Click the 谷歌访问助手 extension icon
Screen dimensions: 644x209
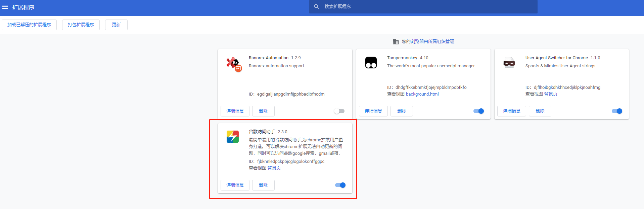(x=233, y=137)
